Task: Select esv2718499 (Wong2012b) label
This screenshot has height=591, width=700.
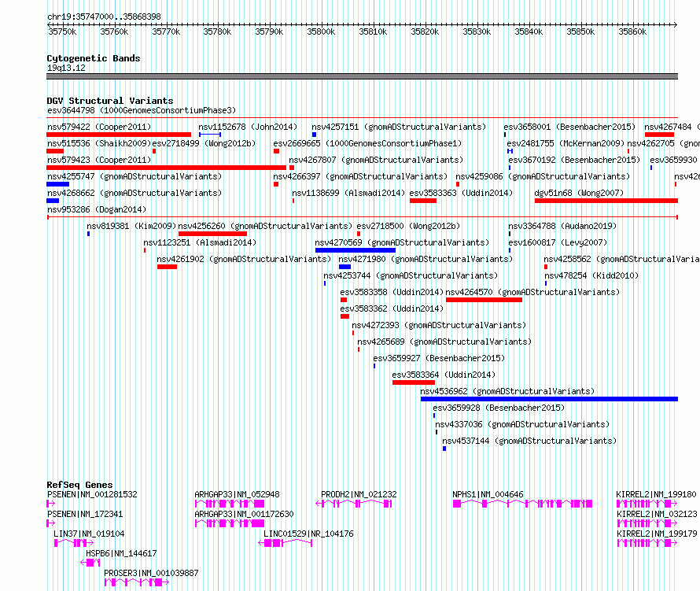Action: [204, 143]
